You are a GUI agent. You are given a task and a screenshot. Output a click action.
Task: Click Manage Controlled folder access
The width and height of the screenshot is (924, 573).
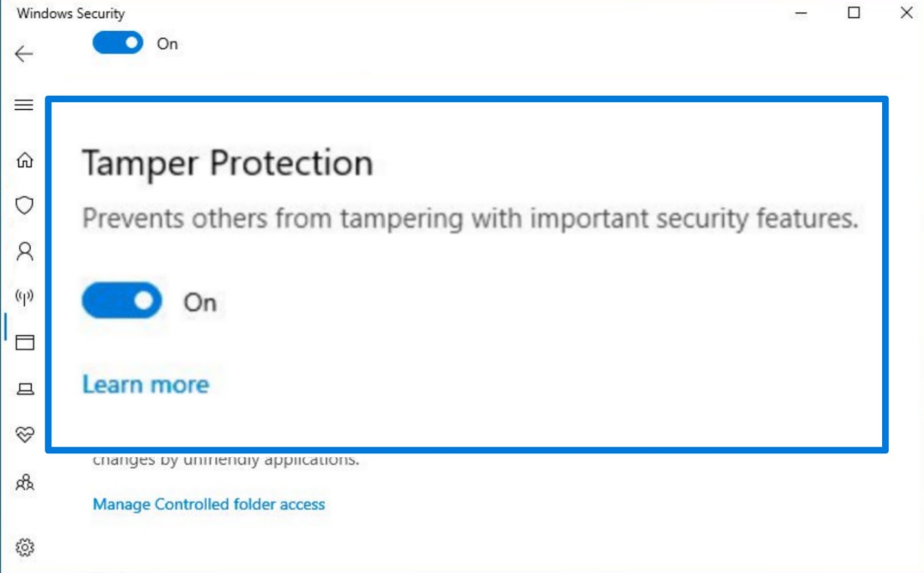pos(208,504)
